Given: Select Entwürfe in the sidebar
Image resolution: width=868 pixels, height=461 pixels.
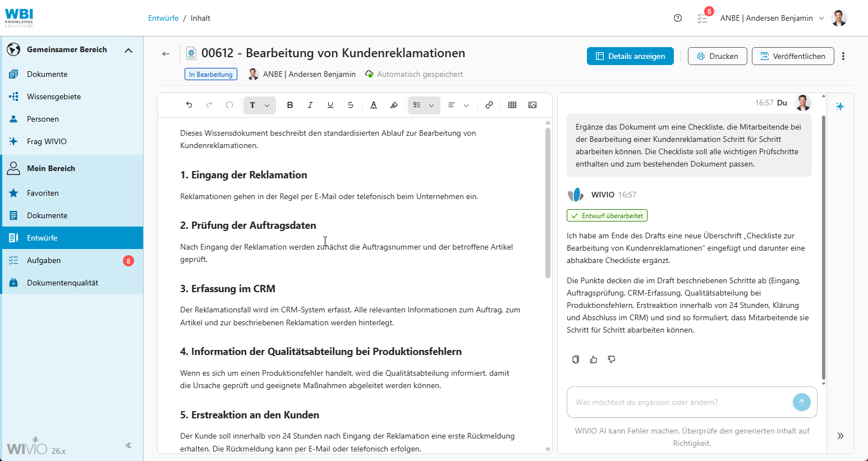Looking at the screenshot, I should coord(73,238).
